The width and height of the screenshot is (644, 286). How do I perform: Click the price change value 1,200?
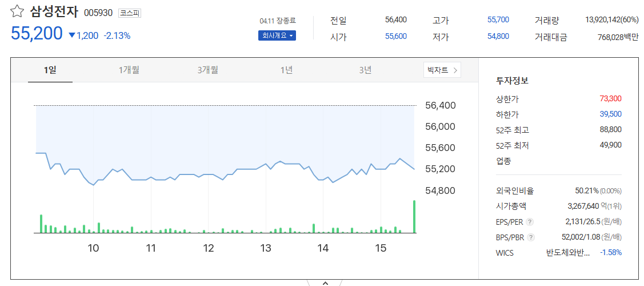tap(87, 35)
